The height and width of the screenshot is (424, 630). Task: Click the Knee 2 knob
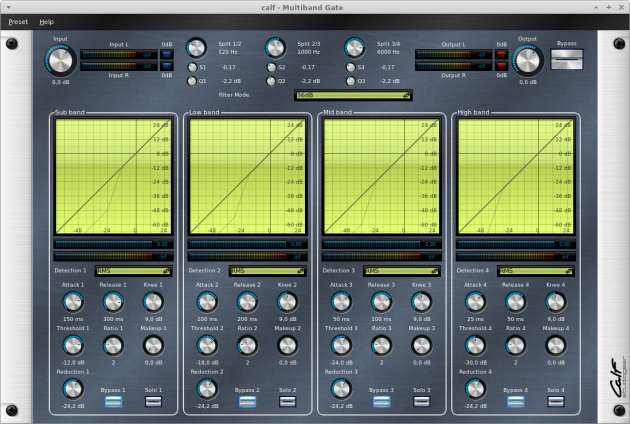288,302
